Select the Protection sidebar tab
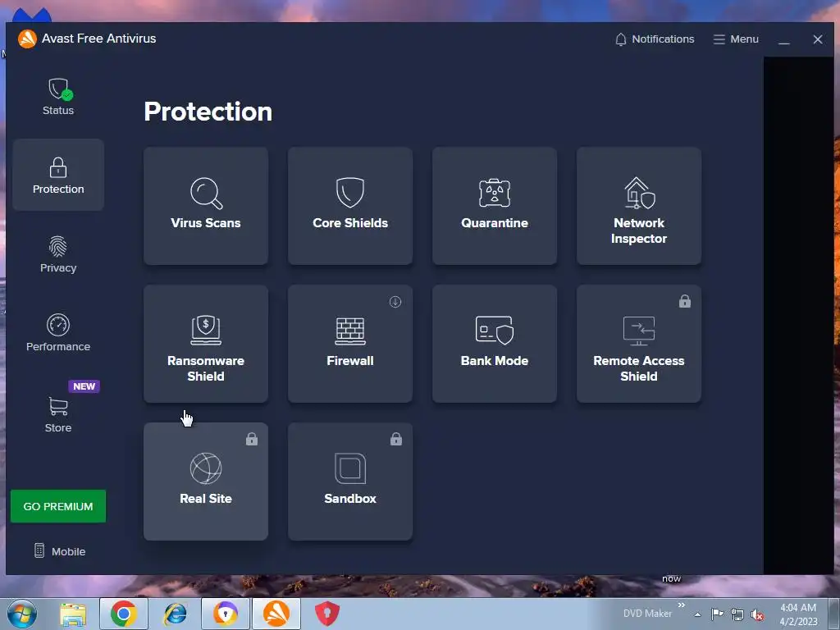 coord(58,176)
